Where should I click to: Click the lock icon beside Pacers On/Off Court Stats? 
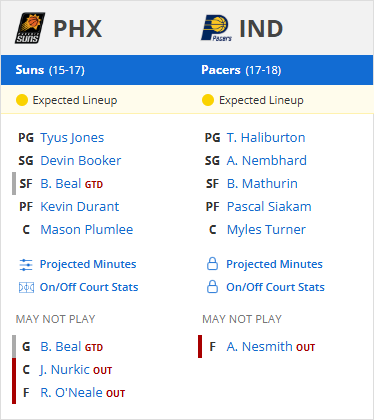pyautogui.click(x=212, y=287)
